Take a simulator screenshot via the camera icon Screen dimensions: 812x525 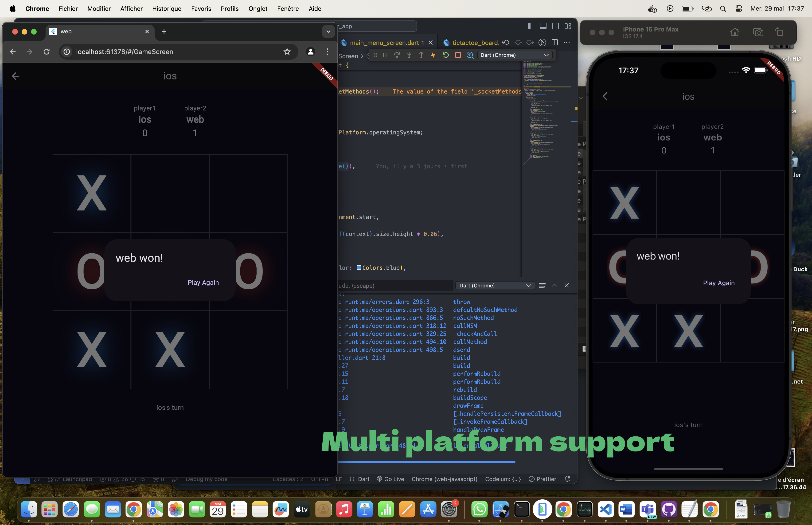click(758, 32)
